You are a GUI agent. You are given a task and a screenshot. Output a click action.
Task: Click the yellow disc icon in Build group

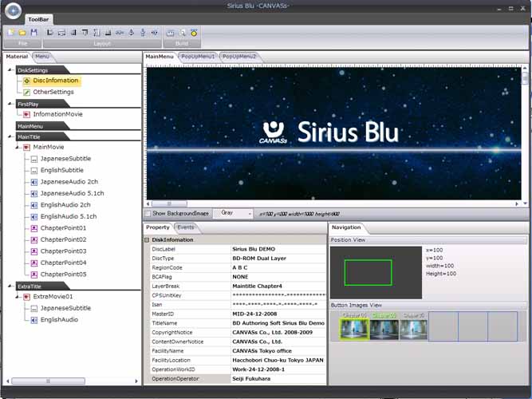194,33
